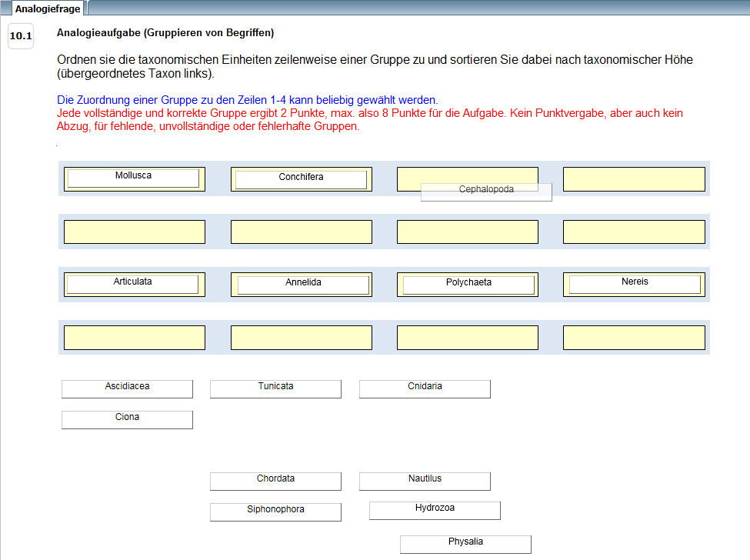
Task: Click the first empty slot in the second row
Action: [135, 232]
